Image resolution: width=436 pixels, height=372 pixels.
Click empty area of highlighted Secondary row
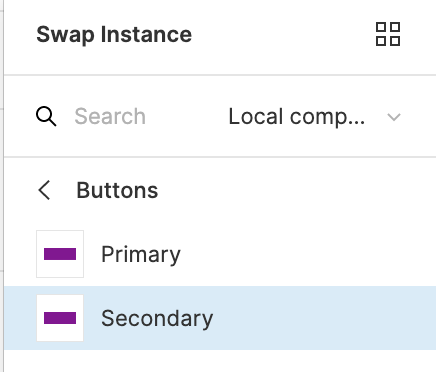(323, 318)
